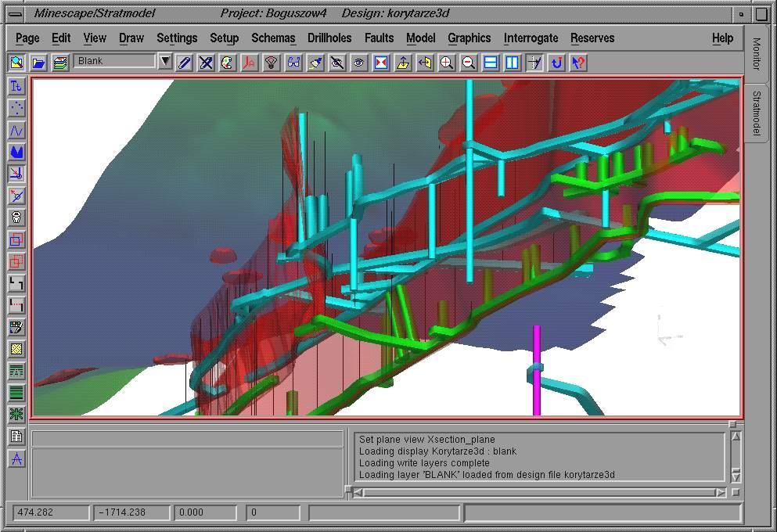Open the color palette tool
This screenshot has width=777, height=532.
pos(228,63)
